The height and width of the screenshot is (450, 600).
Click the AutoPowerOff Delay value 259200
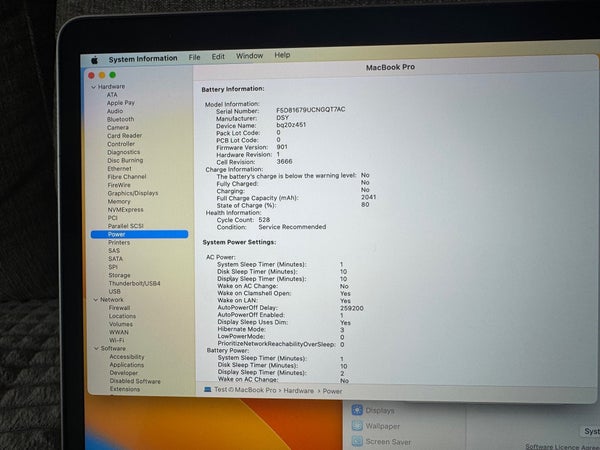click(352, 308)
